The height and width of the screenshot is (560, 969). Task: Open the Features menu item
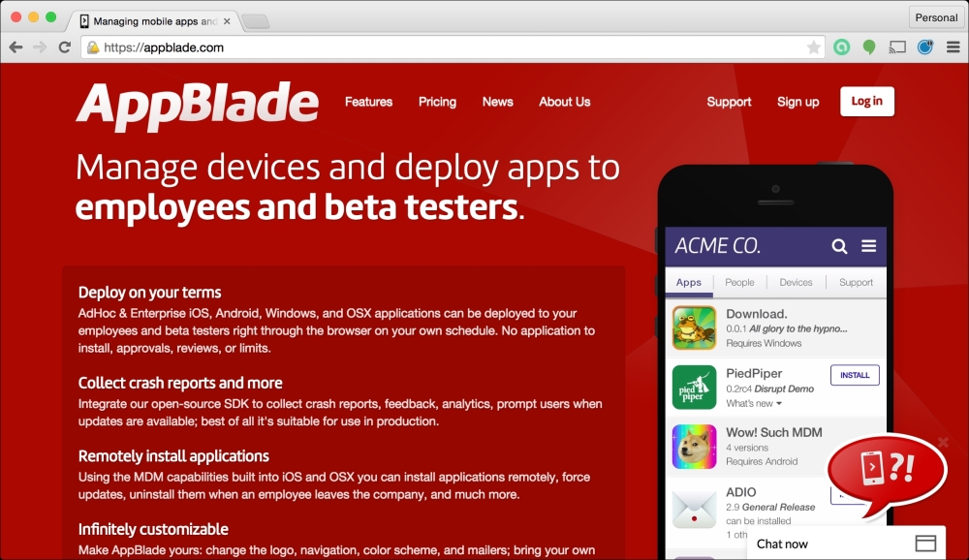(x=368, y=102)
